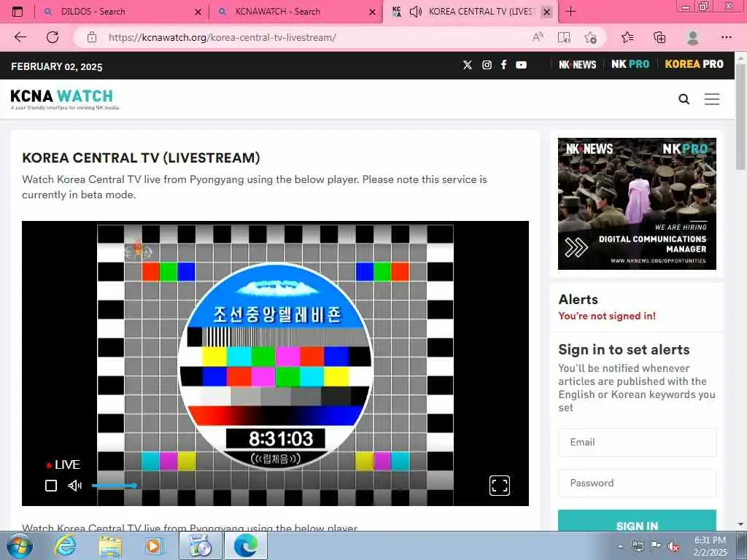Screen dimensions: 747x560
Task: Visit the YouTube social link
Action: 521,65
